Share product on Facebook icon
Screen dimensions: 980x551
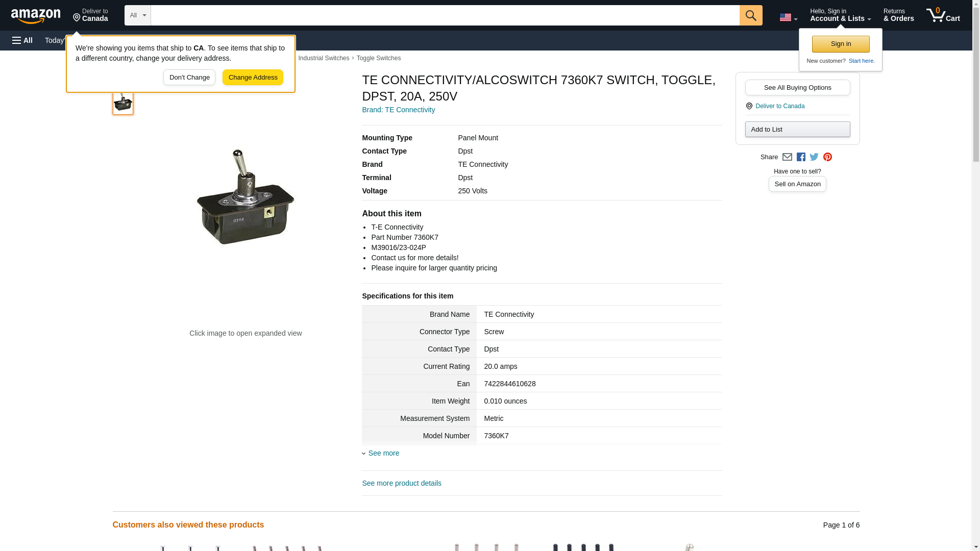click(801, 157)
